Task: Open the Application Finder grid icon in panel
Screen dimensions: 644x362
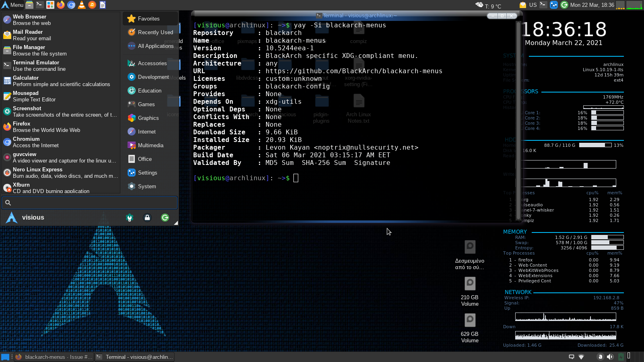Action: (50, 4)
